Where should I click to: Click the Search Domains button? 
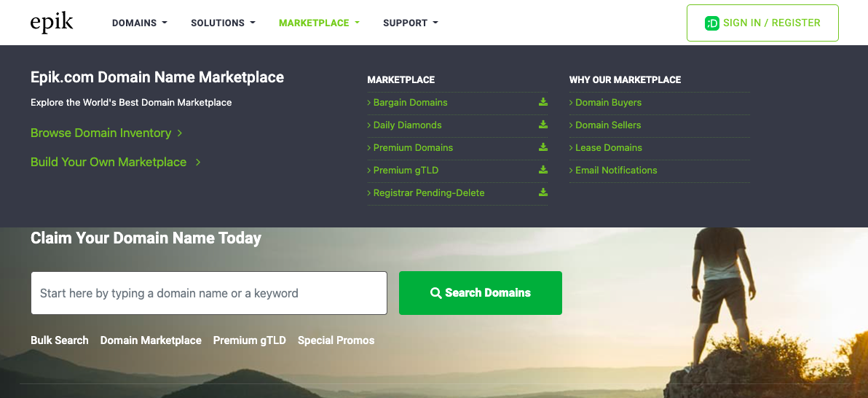(x=481, y=293)
